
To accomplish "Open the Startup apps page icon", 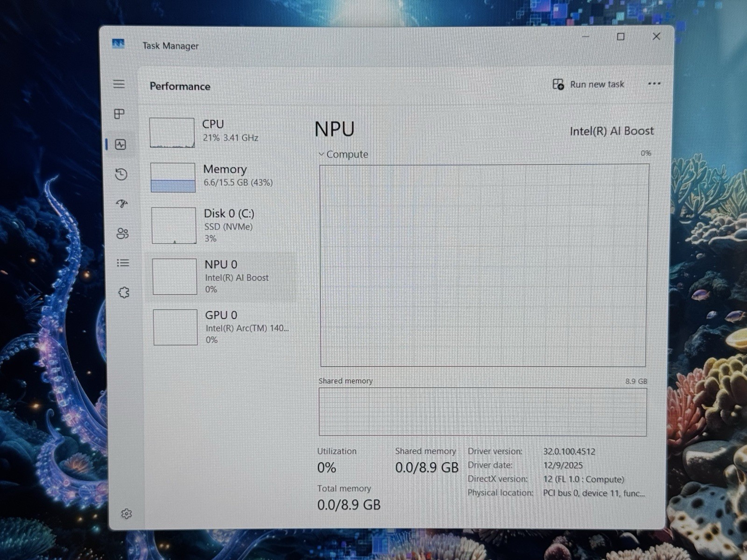I will tap(122, 203).
